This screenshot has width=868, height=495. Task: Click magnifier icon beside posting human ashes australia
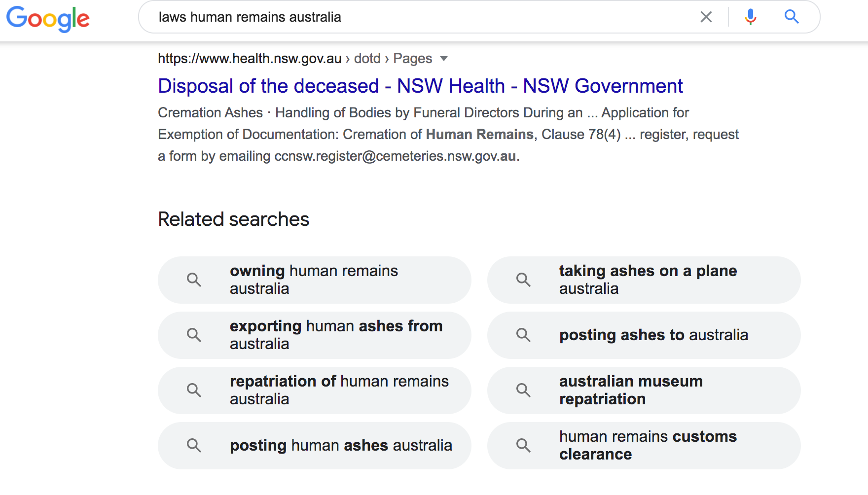coord(194,446)
